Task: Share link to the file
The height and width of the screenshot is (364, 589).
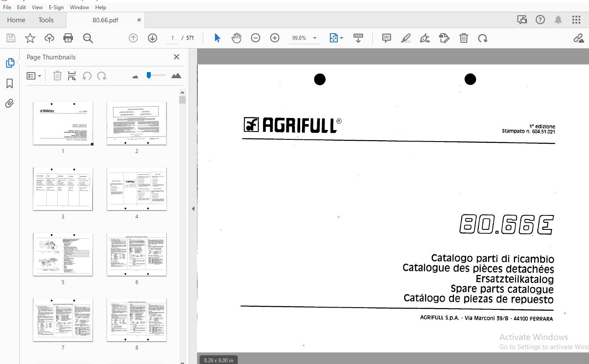Action: (x=579, y=38)
